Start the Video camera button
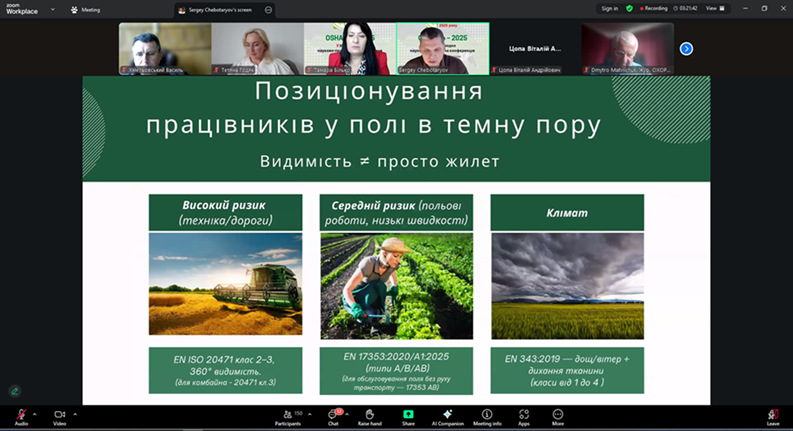Viewport: 793px width, 431px height. (x=60, y=417)
